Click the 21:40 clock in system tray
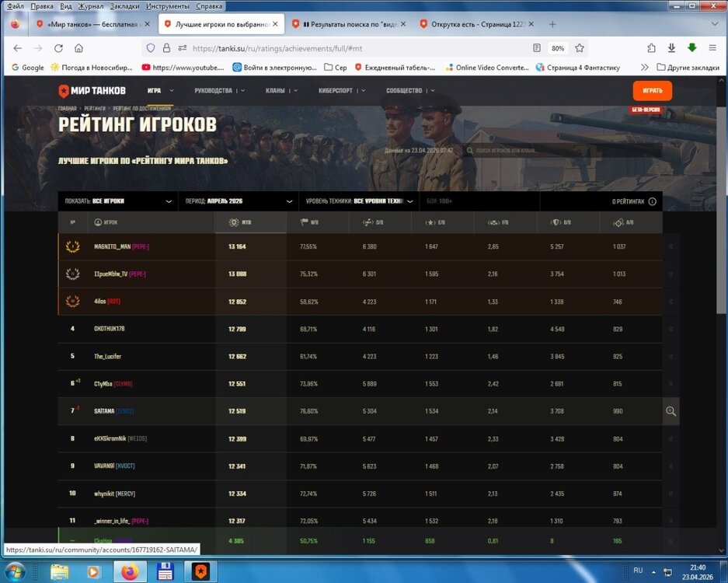The width and height of the screenshot is (728, 583). pyautogui.click(x=698, y=567)
